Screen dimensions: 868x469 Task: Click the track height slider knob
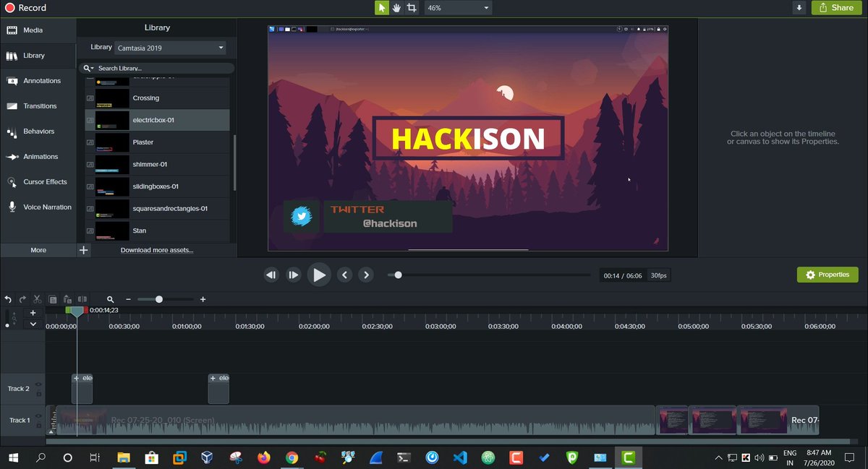coord(8,325)
